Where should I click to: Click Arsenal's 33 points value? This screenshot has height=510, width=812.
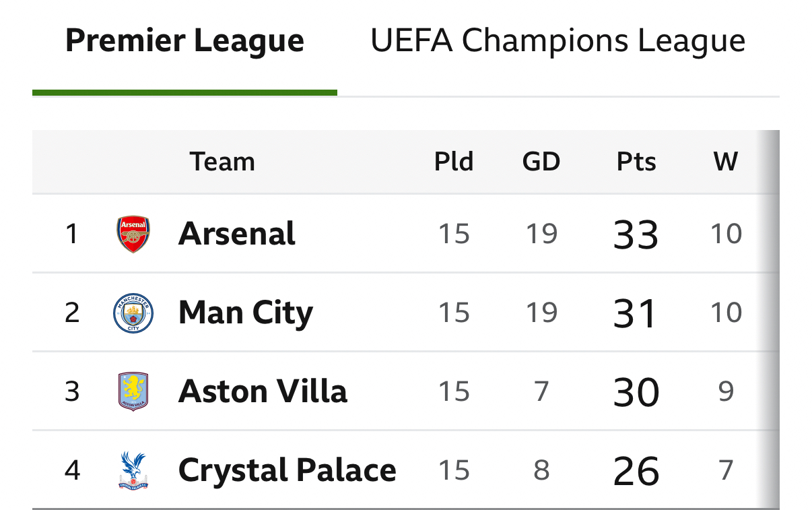[636, 234]
